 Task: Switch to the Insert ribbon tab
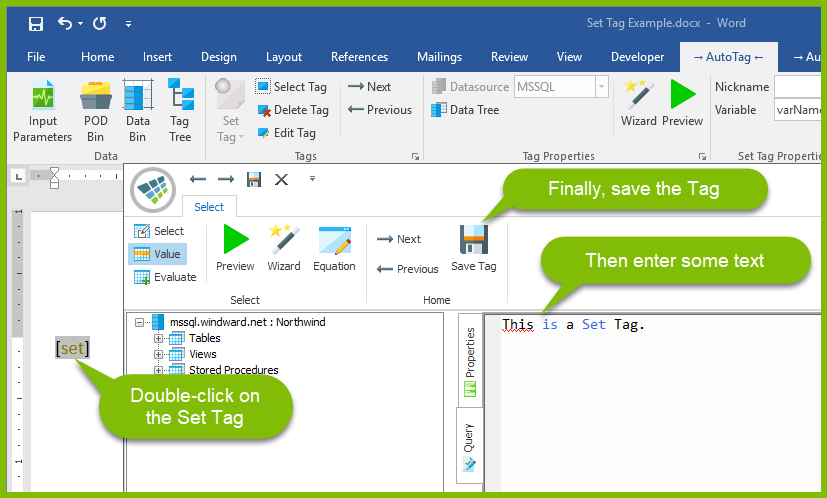157,57
